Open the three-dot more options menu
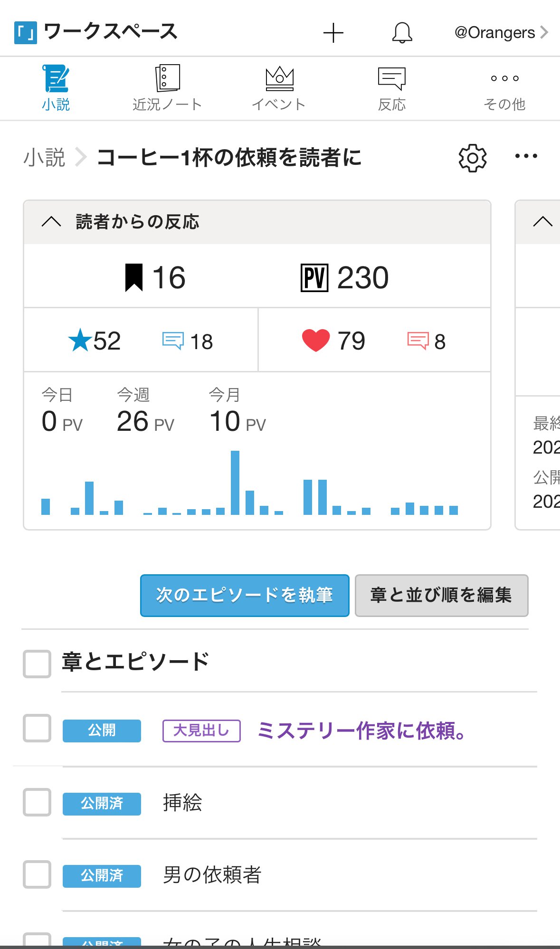The height and width of the screenshot is (949, 560). point(526,156)
